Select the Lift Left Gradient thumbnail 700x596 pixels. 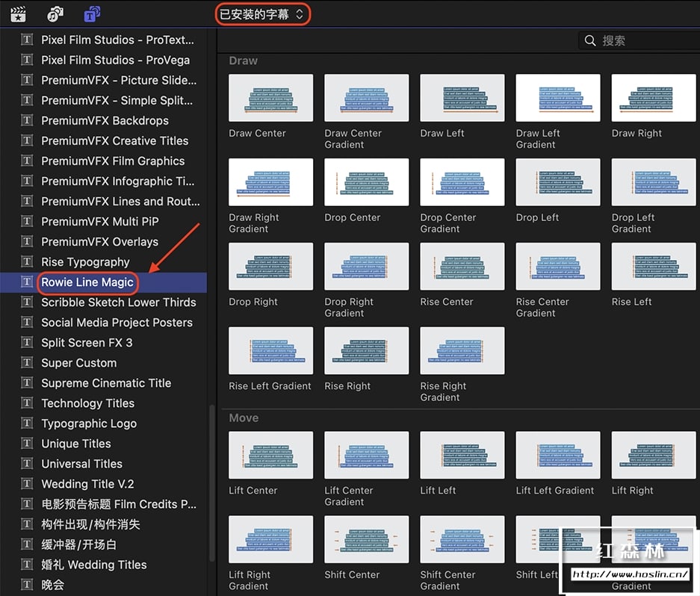[558, 456]
